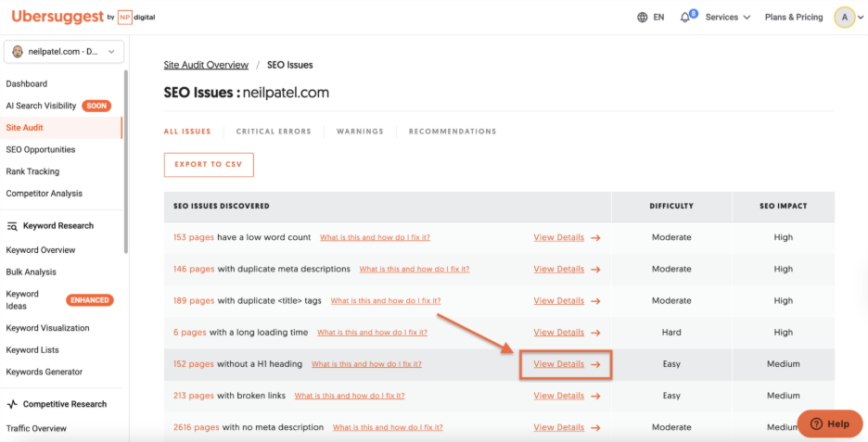Click arrow icon in no meta description row
The height and width of the screenshot is (442, 868).
[x=595, y=427]
